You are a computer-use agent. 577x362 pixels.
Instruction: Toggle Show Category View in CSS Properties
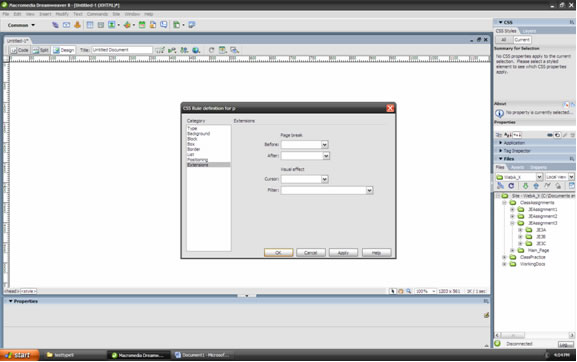(499, 135)
